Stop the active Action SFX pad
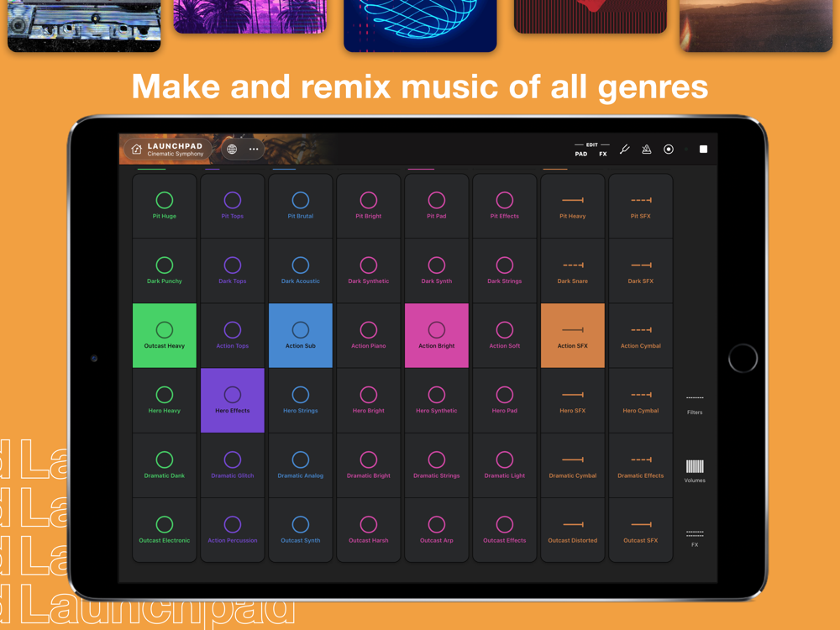Image resolution: width=840 pixels, height=630 pixels. click(573, 335)
